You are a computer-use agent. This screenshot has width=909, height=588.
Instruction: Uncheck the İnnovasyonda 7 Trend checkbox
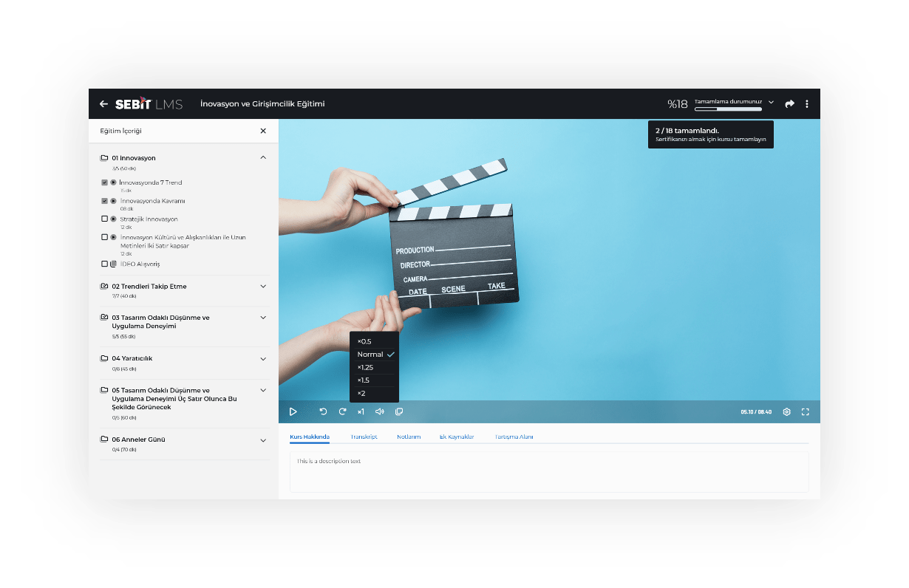[x=104, y=182]
